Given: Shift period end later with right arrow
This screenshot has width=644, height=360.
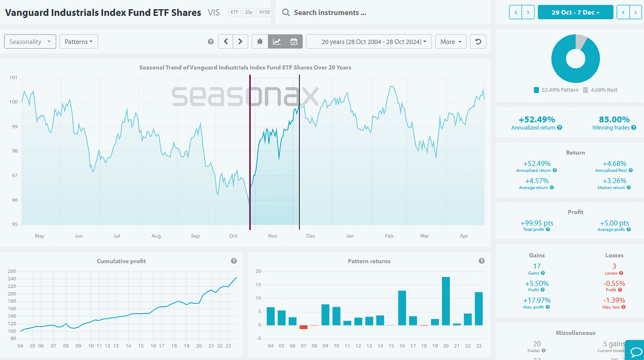Looking at the screenshot, I should (x=636, y=12).
